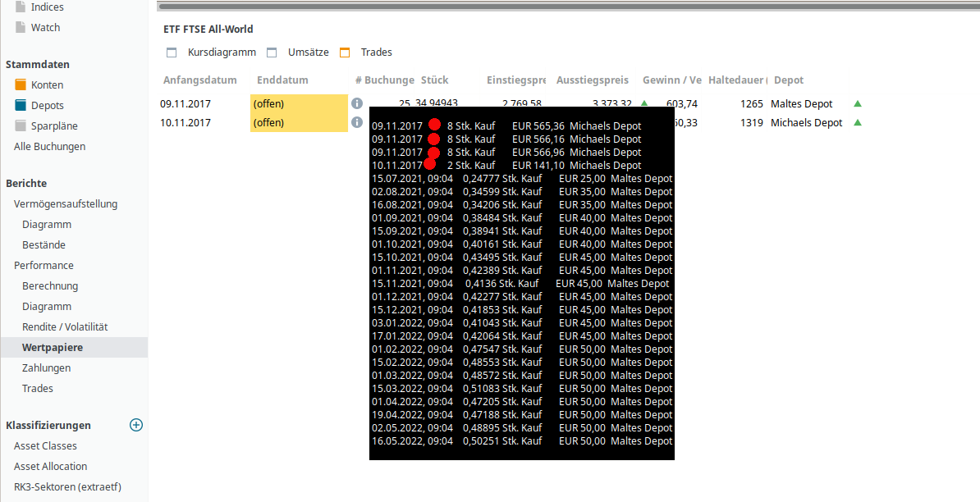This screenshot has width=980, height=502.
Task: Click (offen) end date in first row
Action: pos(299,103)
